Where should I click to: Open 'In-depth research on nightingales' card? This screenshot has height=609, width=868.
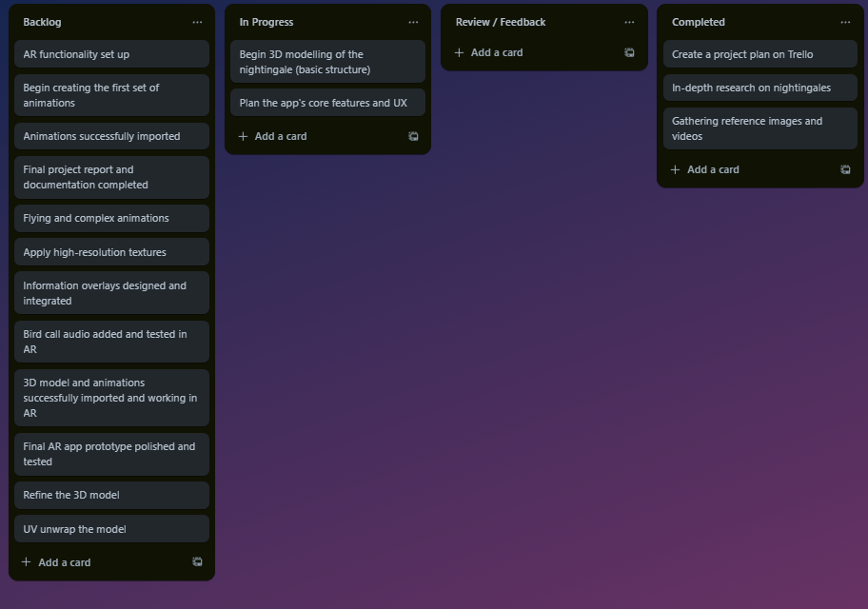point(759,88)
